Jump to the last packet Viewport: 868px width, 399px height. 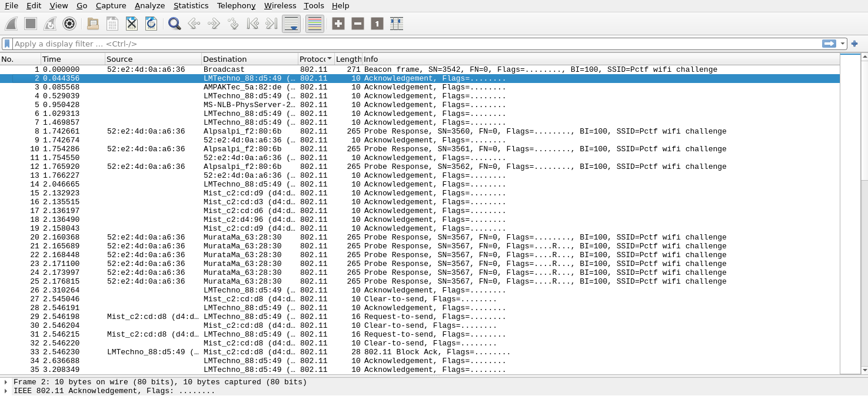click(271, 24)
